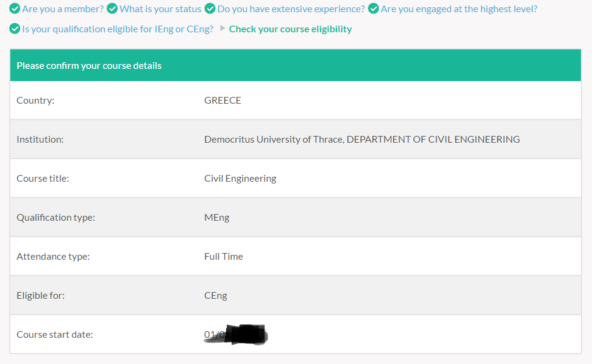
Task: Click the arrow icon before "Check your course eligibility"
Action: click(222, 29)
